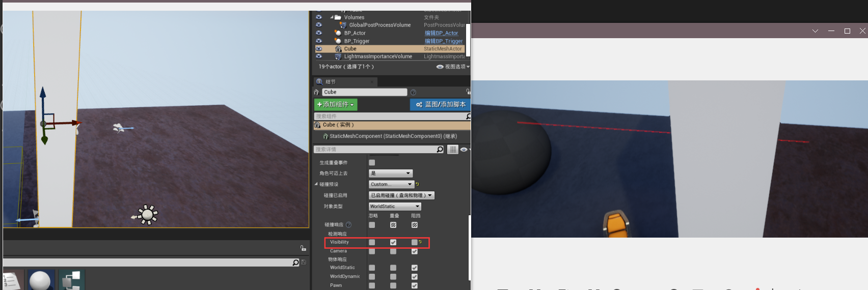Image resolution: width=868 pixels, height=290 pixels.
Task: Select BP_Trigger in the world outliner
Action: (357, 41)
